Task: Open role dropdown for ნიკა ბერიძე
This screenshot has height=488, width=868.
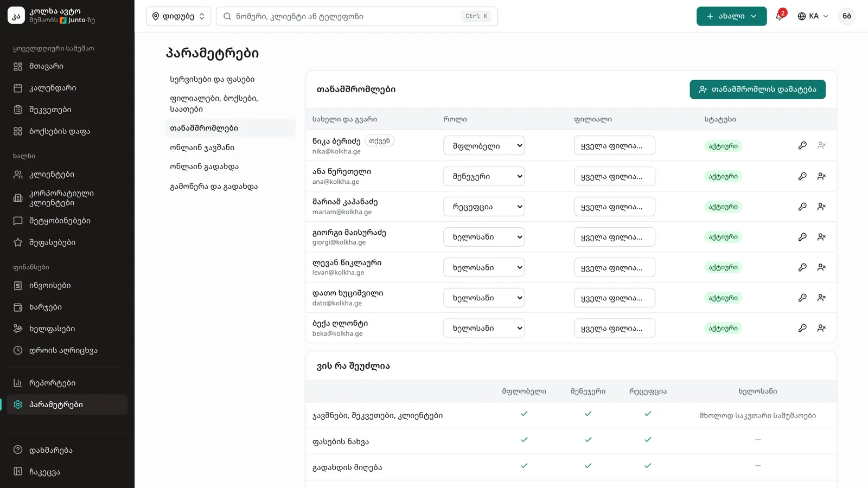Action: tap(484, 146)
